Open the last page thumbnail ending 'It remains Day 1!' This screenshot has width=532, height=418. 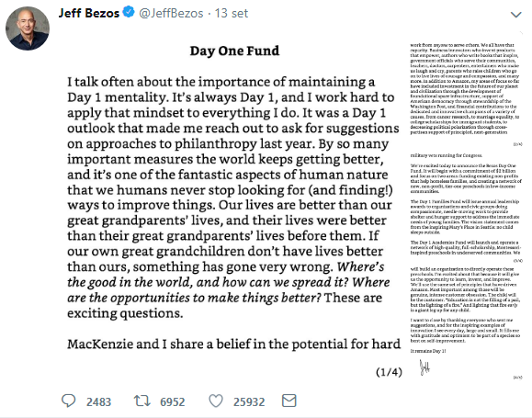click(466, 322)
